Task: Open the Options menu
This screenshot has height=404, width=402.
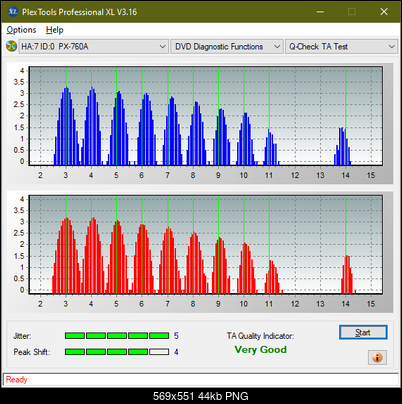Action: coord(21,30)
